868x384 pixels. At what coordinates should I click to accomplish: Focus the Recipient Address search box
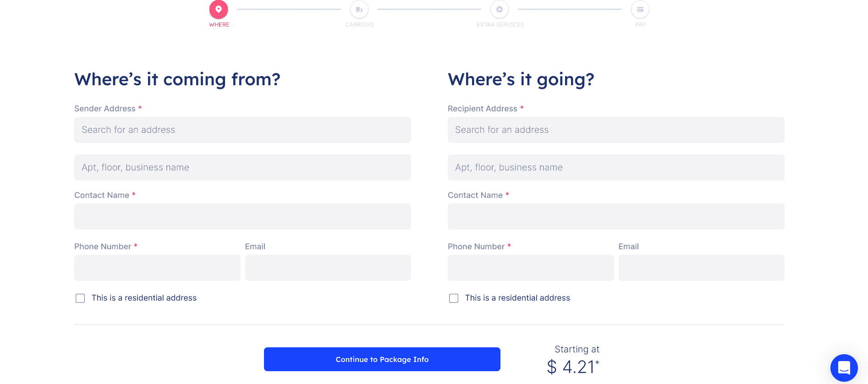pyautogui.click(x=616, y=130)
